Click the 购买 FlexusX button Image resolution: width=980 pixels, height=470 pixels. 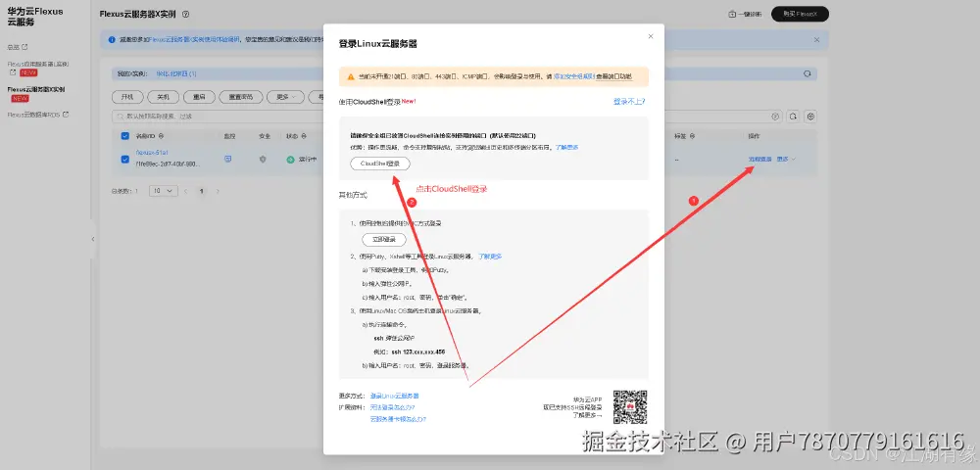coord(800,14)
